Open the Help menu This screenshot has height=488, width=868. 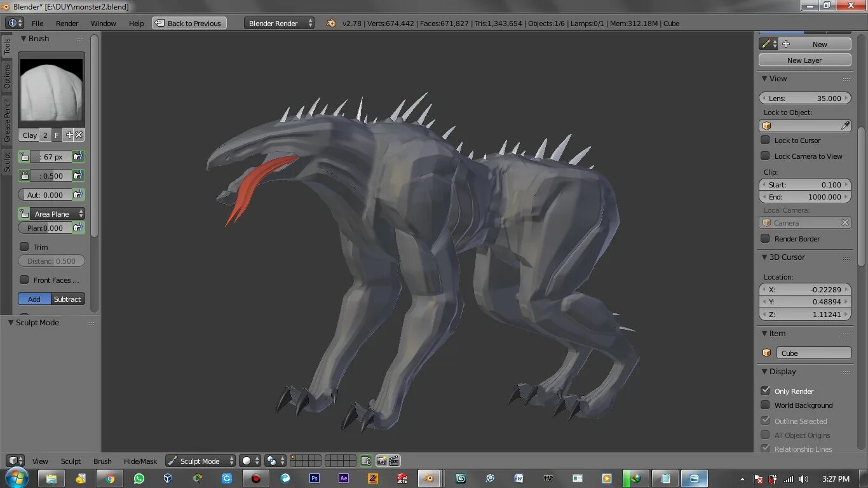coord(137,24)
